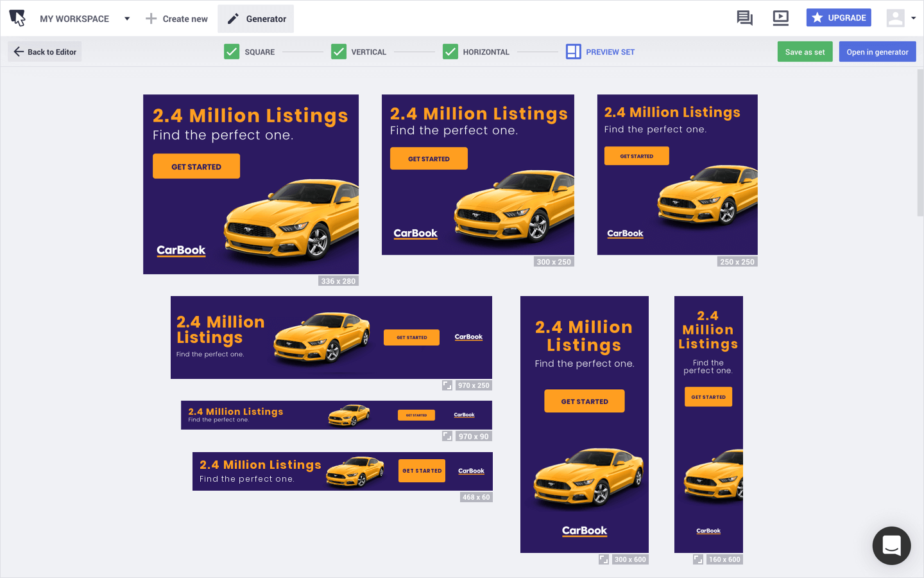The image size is (924, 578).
Task: Click the 300 x 600 size label
Action: [x=630, y=559]
